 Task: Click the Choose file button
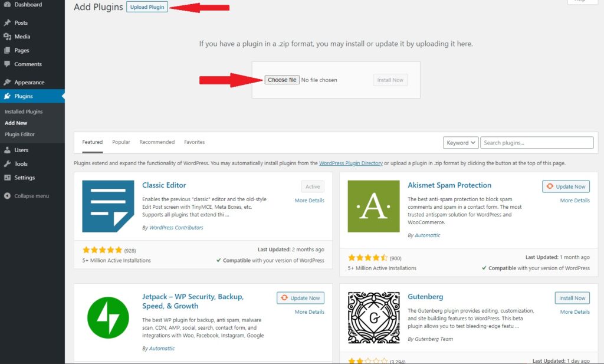click(282, 80)
